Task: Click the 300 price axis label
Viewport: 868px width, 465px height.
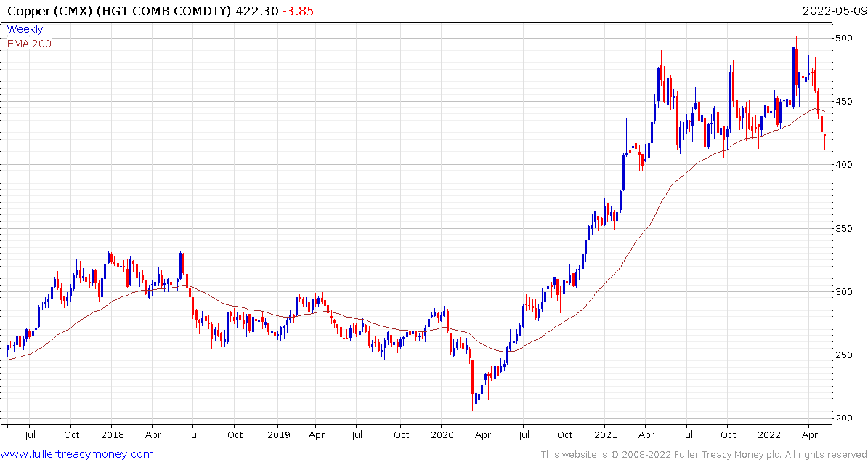Action: pyautogui.click(x=845, y=292)
